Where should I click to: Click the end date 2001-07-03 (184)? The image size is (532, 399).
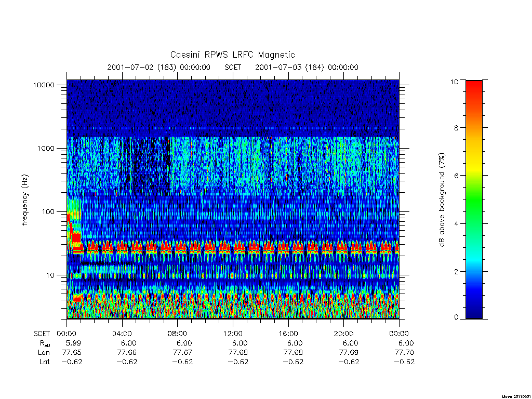click(x=289, y=67)
